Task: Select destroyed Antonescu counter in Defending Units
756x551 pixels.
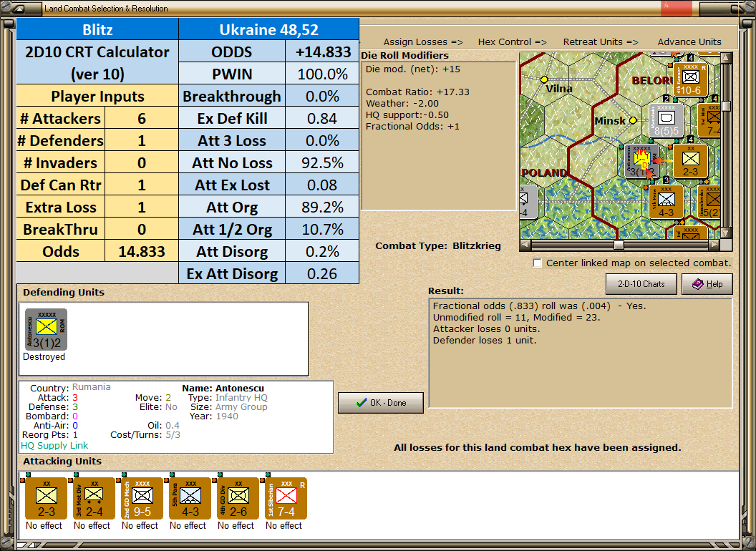Action: click(47, 330)
